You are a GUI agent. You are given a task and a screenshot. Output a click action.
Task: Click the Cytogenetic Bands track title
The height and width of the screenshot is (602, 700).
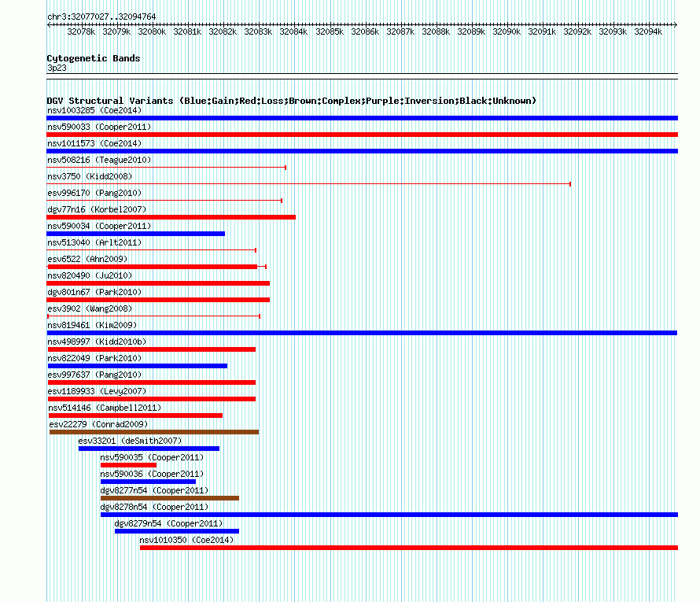[x=94, y=58]
